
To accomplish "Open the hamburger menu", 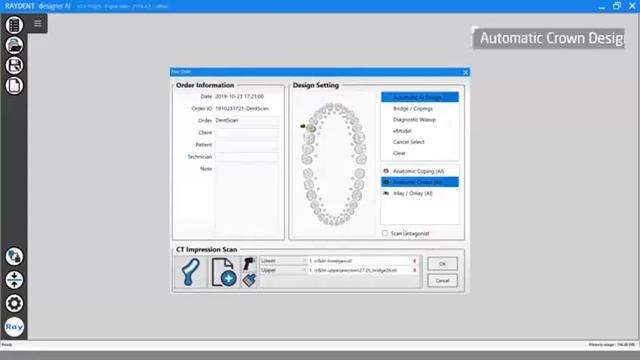I will point(38,23).
